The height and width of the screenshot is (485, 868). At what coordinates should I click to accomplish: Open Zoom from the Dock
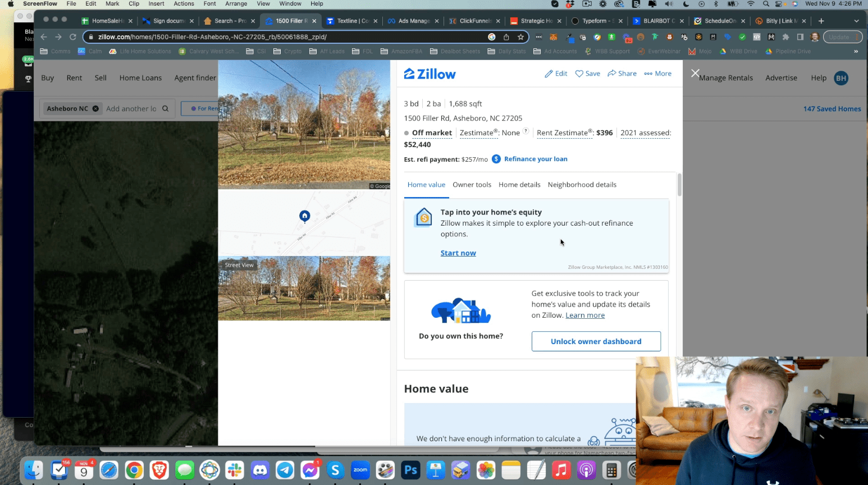click(x=360, y=470)
